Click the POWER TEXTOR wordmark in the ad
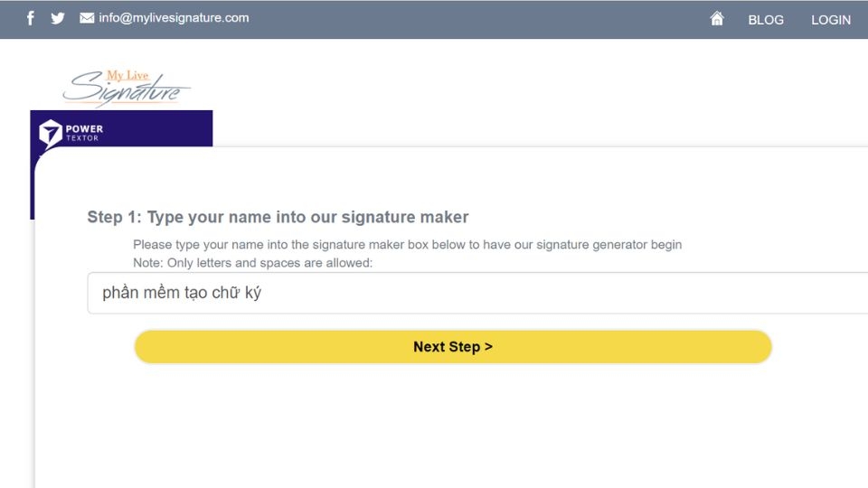 (x=84, y=132)
